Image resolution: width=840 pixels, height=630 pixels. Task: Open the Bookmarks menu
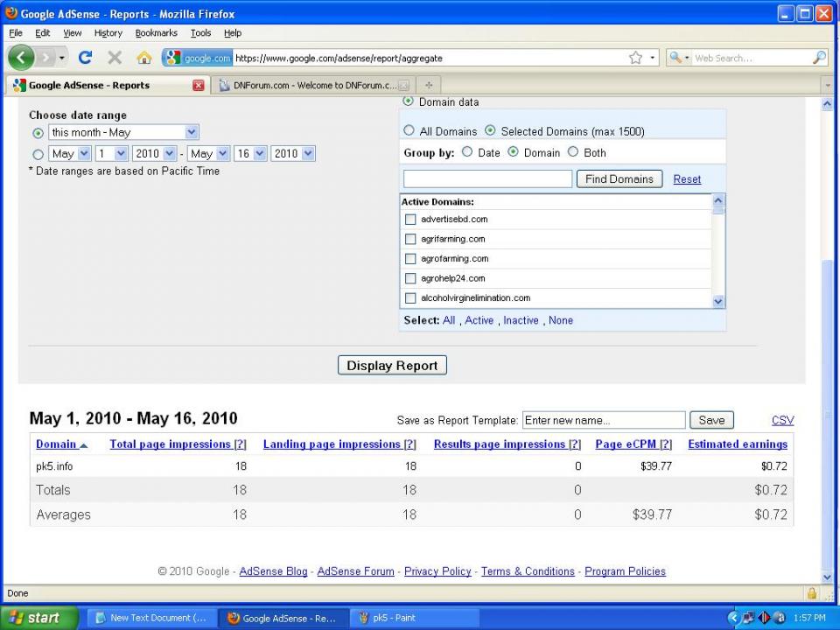(x=156, y=32)
